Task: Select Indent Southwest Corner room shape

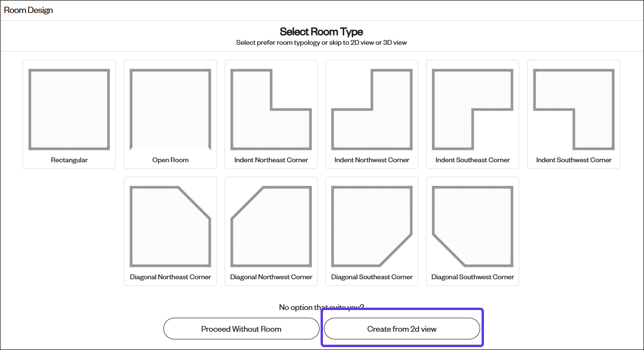Action: pyautogui.click(x=574, y=109)
